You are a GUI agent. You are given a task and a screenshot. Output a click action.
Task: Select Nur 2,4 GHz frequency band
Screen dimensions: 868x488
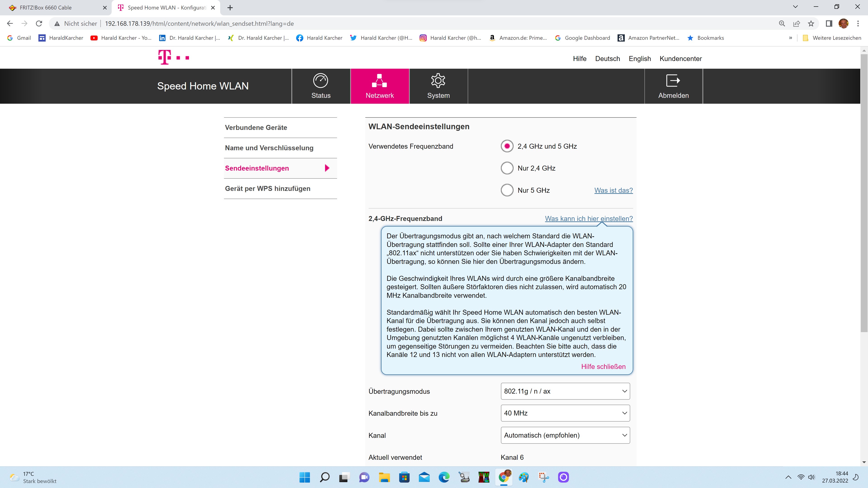(x=507, y=168)
